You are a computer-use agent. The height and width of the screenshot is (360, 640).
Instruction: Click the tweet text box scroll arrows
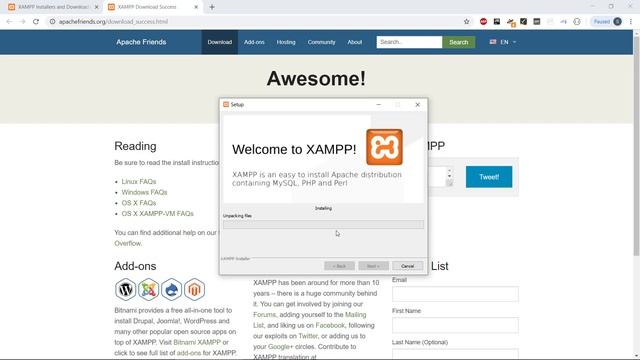(x=449, y=173)
